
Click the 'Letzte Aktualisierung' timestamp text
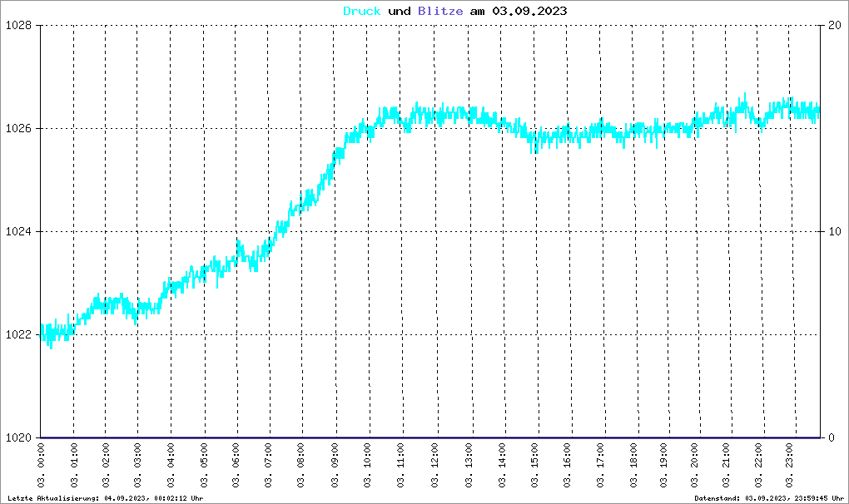pyautogui.click(x=106, y=498)
